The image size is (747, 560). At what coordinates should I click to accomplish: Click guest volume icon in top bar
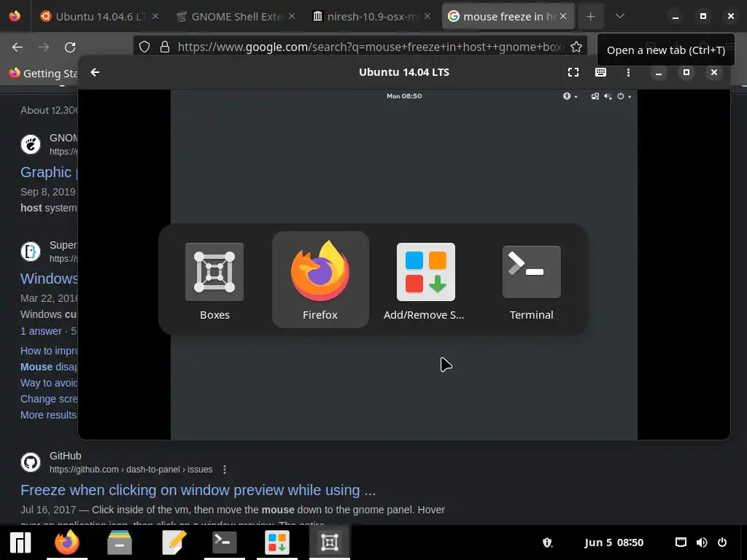[608, 96]
